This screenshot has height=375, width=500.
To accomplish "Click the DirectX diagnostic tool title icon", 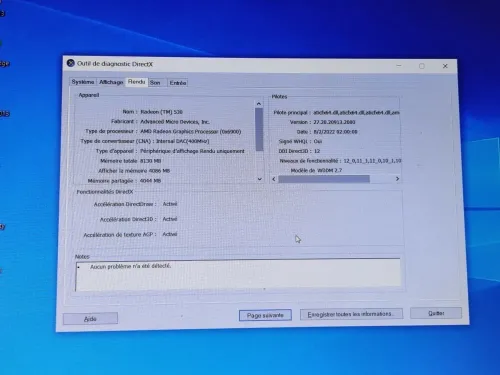I will [70, 63].
